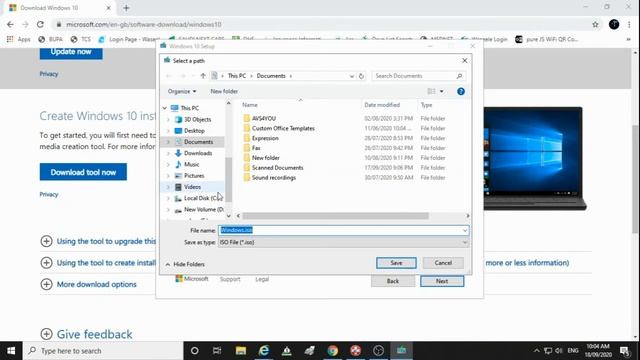Open the help icon in Select a path dialog

pyautogui.click(x=461, y=91)
